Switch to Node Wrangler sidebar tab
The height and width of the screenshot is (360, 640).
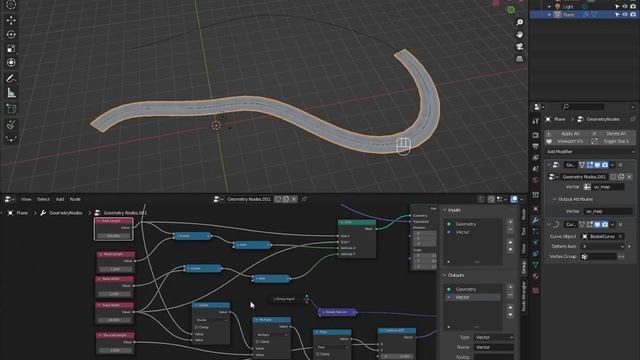(x=524, y=297)
